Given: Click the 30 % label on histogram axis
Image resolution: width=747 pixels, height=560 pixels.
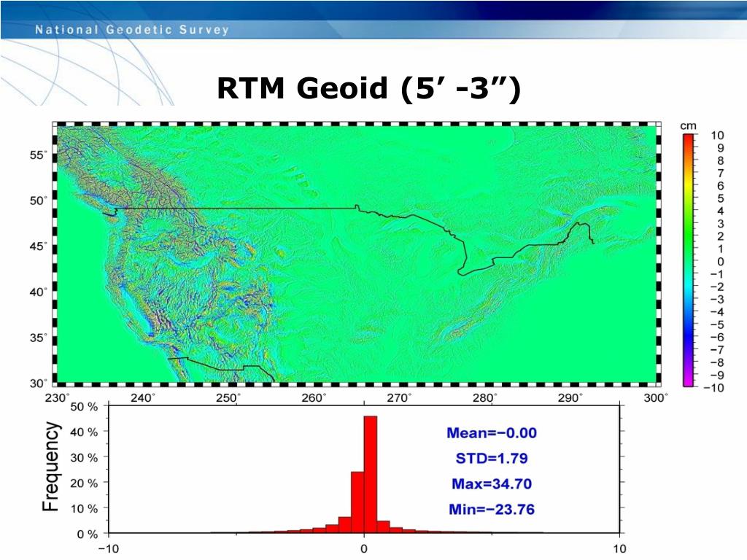Looking at the screenshot, I should click(x=84, y=458).
